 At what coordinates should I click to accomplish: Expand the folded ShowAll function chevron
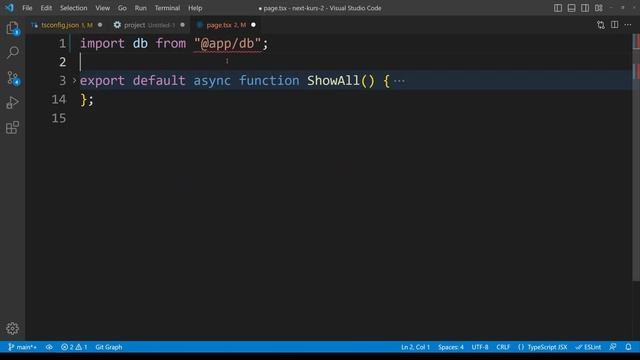[74, 80]
